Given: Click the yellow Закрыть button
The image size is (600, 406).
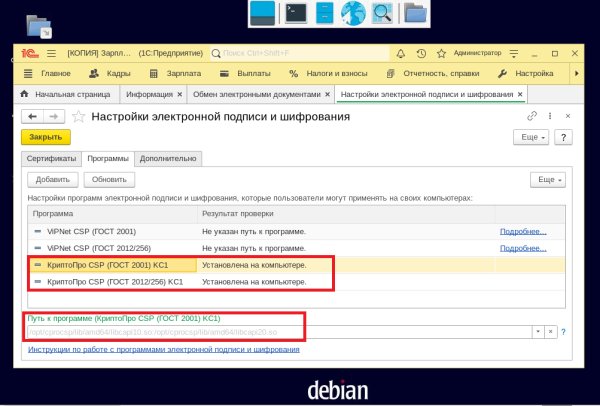Looking at the screenshot, I should pyautogui.click(x=46, y=137).
